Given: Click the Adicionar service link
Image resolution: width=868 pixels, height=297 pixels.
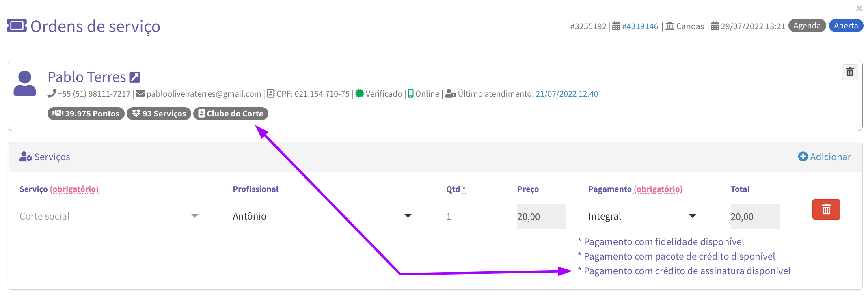Looking at the screenshot, I should [x=830, y=157].
